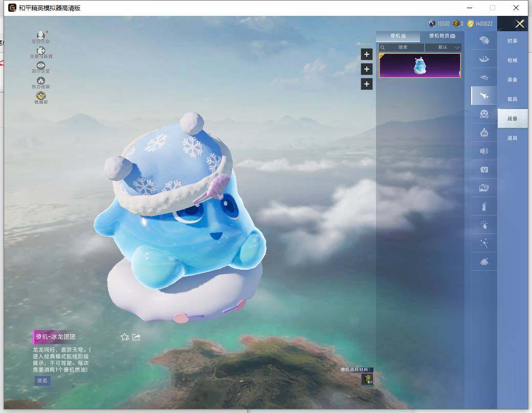Open the magic wand effects category icon
The width and height of the screenshot is (532, 413).
484,243
